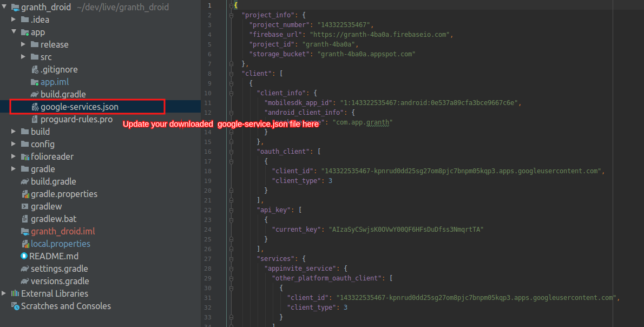Screen dimensions: 644x327
Task: Click the firebase_url value in editor
Action: [x=380, y=34]
